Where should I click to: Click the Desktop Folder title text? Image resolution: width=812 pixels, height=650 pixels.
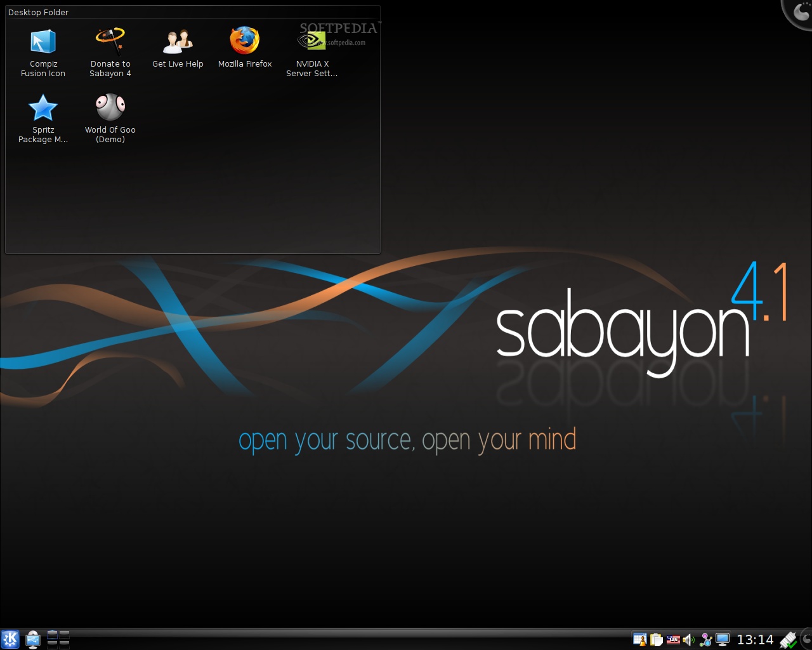point(38,12)
